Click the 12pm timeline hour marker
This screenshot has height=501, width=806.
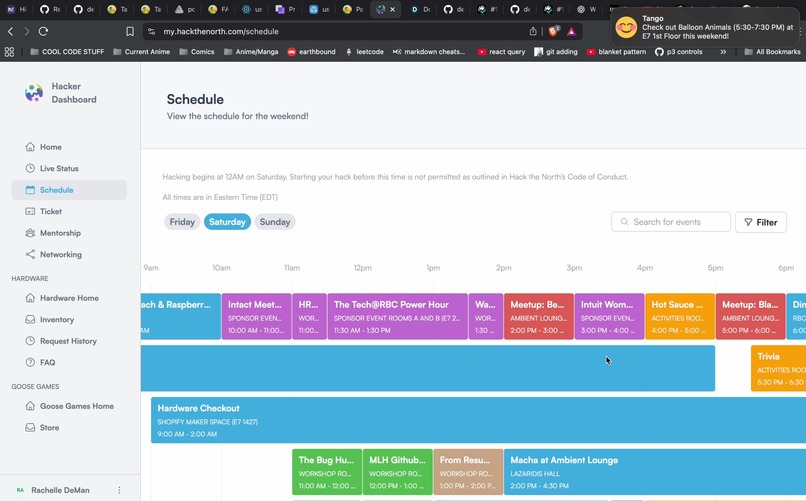click(362, 268)
